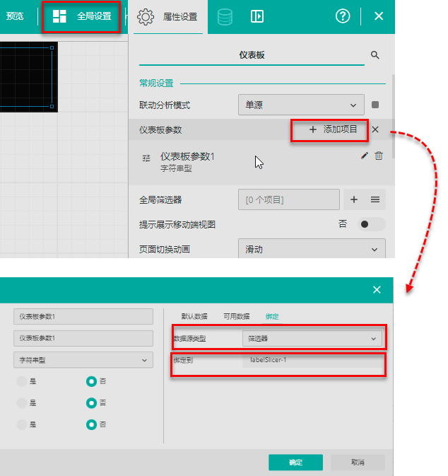This screenshot has height=476, width=448.
Task: Select 是 radio in the first row
Action: click(x=22, y=381)
